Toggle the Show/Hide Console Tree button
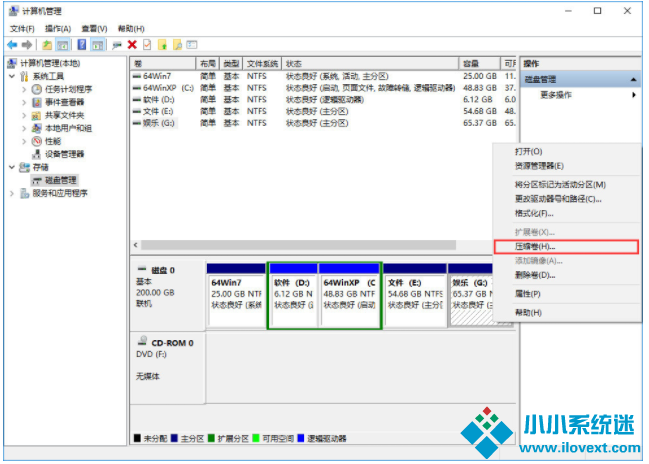 pyautogui.click(x=62, y=45)
